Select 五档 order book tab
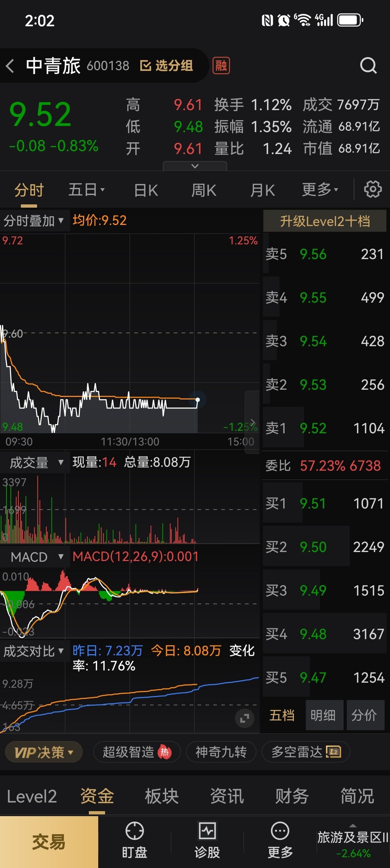Screen dimensions: 390x868 282,715
